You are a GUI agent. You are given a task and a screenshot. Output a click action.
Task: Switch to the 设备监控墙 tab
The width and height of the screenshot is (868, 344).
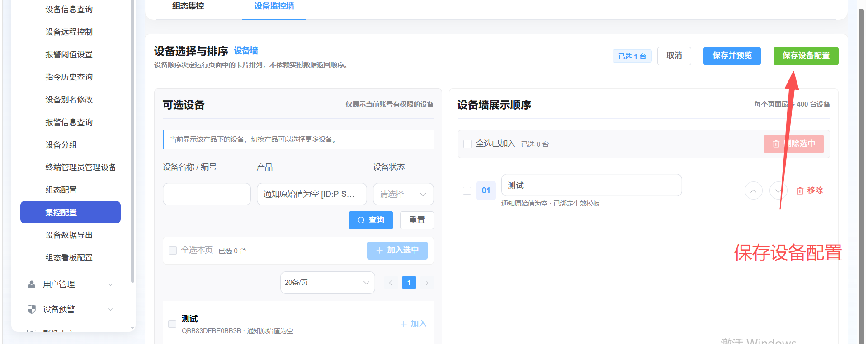coord(274,6)
